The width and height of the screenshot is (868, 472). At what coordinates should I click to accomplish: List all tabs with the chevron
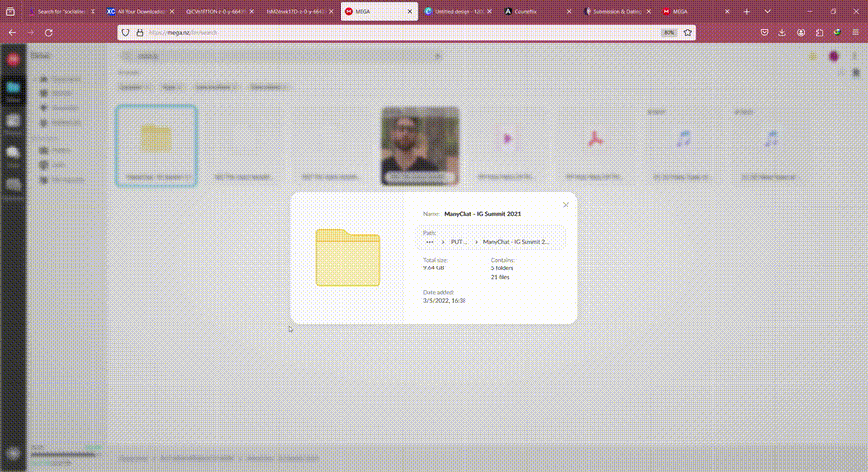(x=767, y=11)
